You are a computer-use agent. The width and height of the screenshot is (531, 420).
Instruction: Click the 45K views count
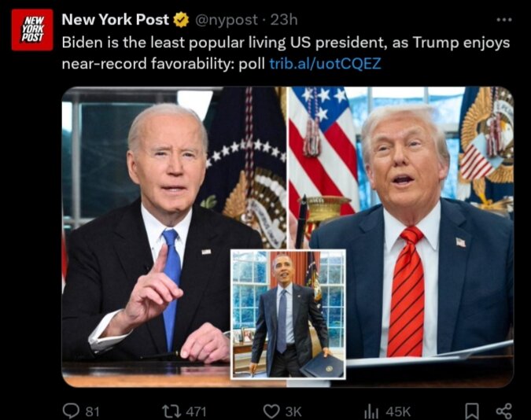[398, 411]
